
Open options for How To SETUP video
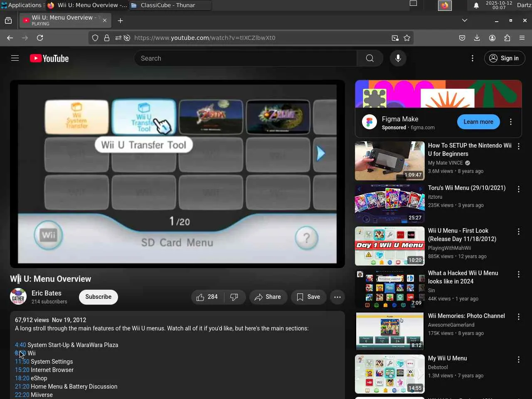(519, 146)
